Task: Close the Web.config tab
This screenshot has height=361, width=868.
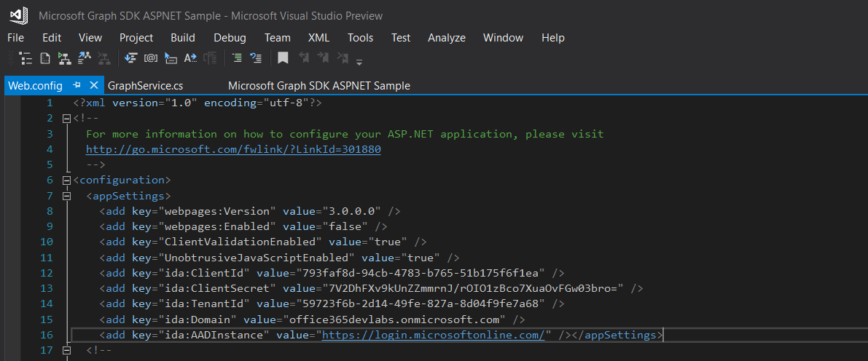Action: click(x=94, y=85)
